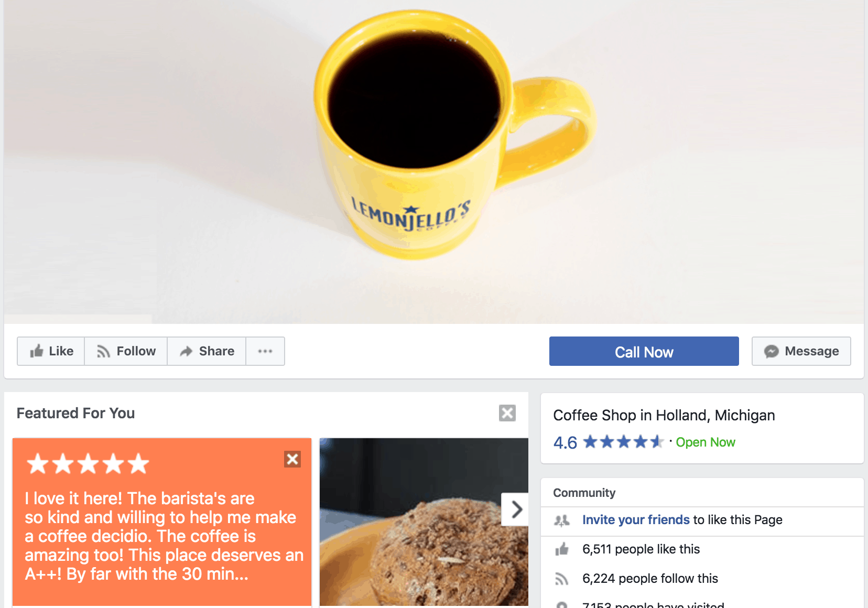Click the Lemonjello's mug cover photo
Viewport: 868px width, 608px height.
tap(434, 161)
